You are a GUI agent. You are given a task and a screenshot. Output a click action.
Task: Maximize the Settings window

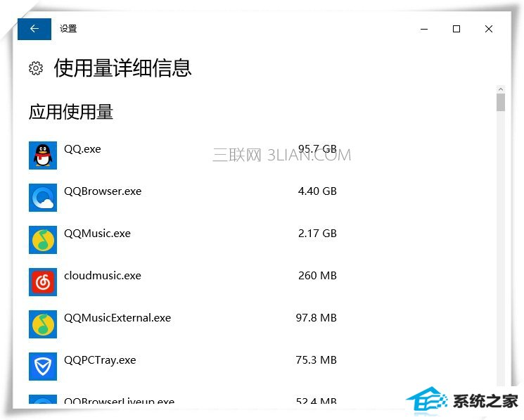click(x=456, y=29)
